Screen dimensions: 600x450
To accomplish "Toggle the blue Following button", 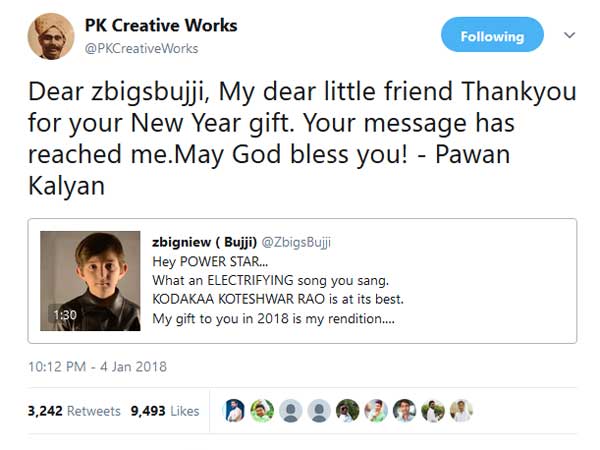I will pos(492,36).
